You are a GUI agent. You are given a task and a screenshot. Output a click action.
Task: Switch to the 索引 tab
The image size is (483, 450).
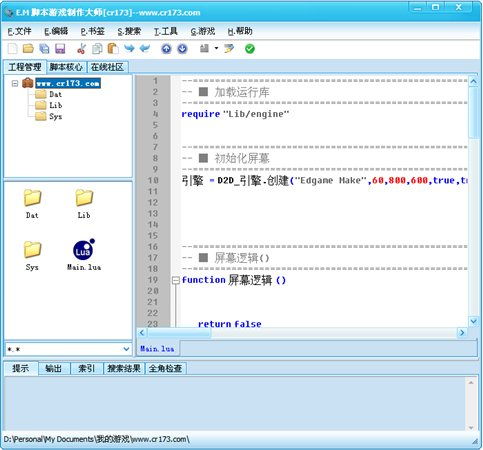[87, 368]
